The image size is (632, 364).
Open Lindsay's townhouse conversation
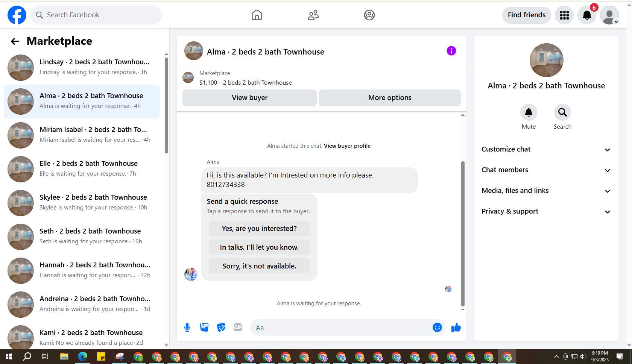point(82,68)
